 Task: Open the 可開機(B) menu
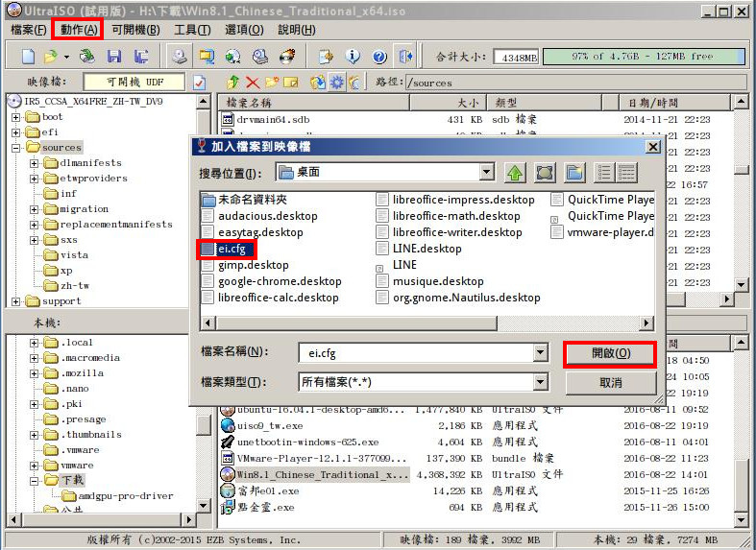point(135,30)
